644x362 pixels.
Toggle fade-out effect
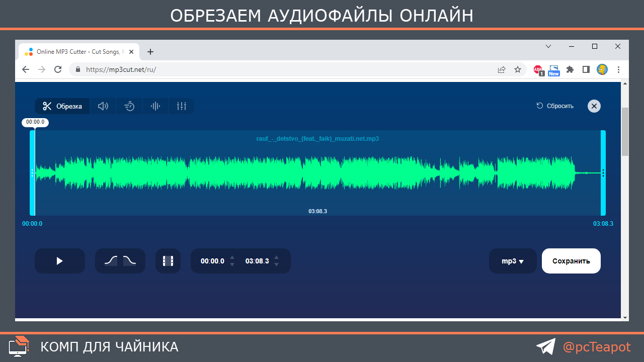tap(129, 261)
